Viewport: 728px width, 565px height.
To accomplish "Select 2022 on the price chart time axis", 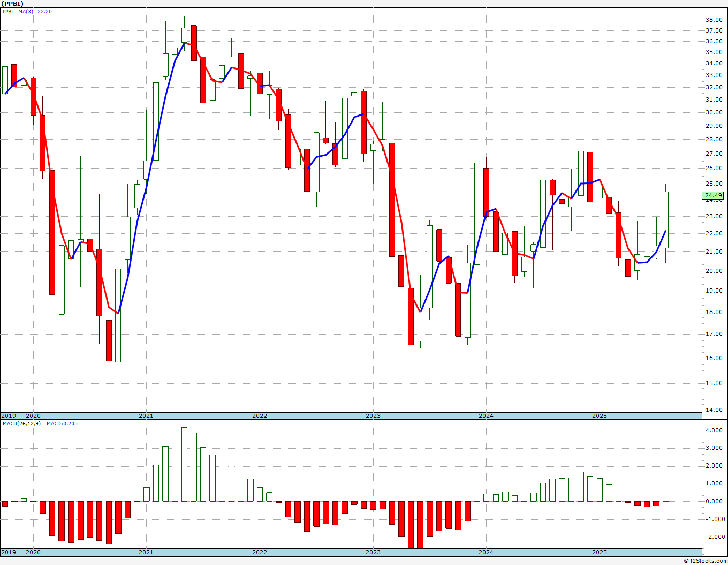I will (x=259, y=416).
